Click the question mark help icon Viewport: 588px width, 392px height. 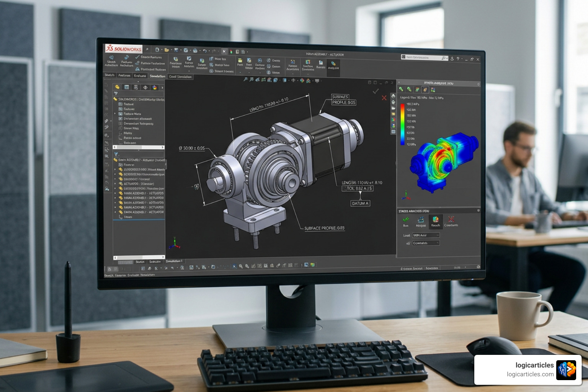(458, 59)
